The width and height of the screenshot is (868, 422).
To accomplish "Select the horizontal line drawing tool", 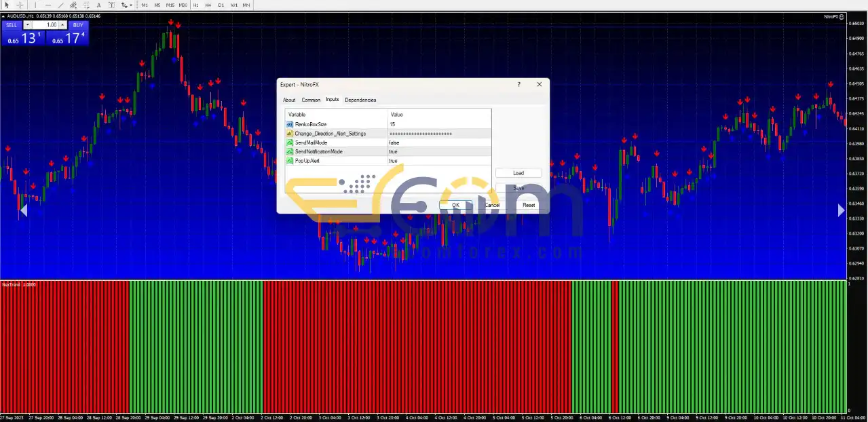I will click(48, 5).
